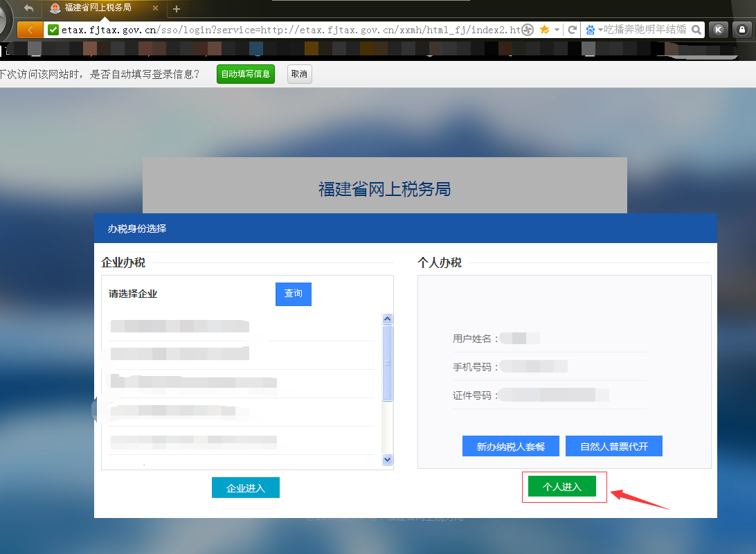Click the 自然人普票代开 button

tap(614, 447)
